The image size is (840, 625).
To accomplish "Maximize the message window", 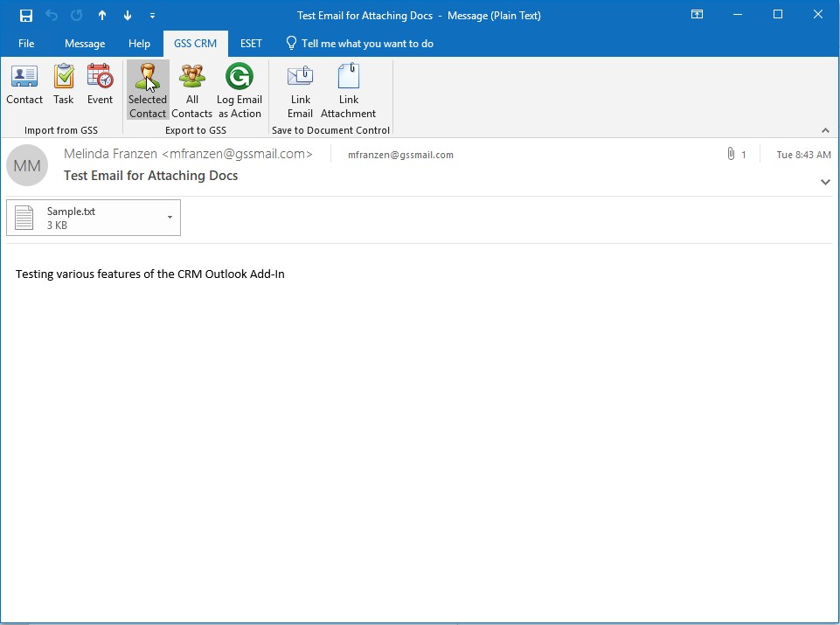I will pyautogui.click(x=778, y=15).
